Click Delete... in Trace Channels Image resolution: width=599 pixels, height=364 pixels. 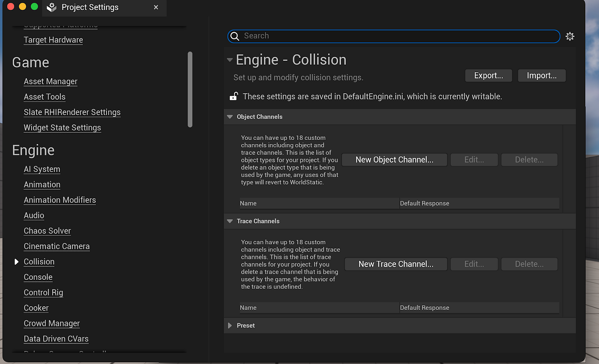(x=529, y=264)
